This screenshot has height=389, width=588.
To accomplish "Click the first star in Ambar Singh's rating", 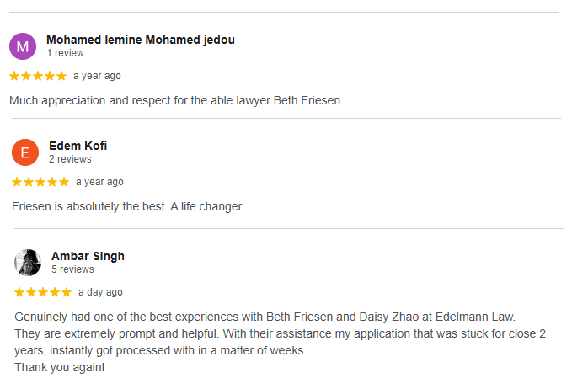I will pyautogui.click(x=20, y=292).
